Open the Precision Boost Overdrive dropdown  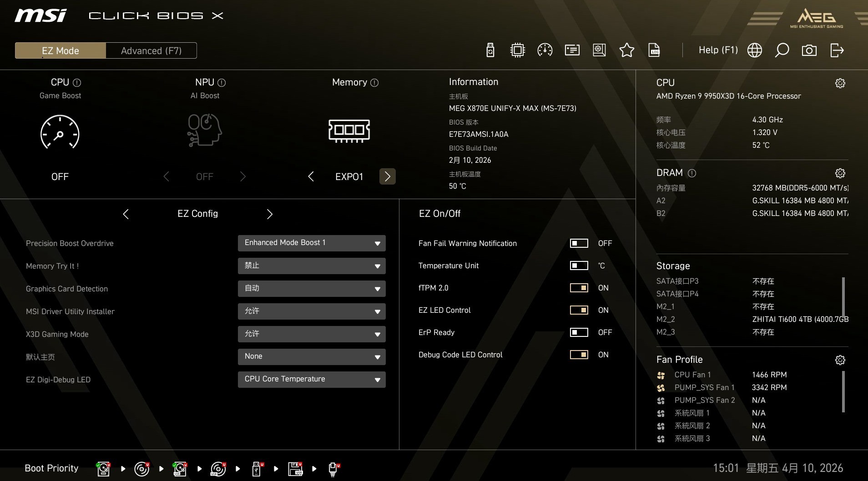point(311,243)
